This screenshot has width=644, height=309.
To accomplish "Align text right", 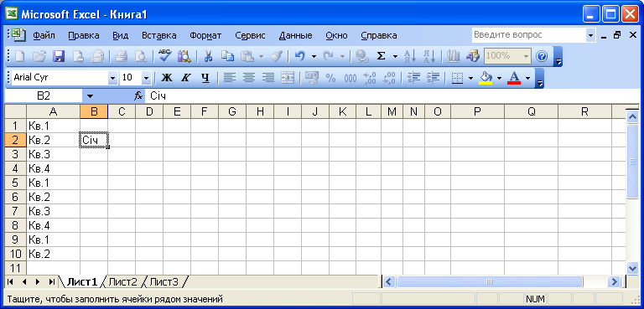I will point(268,78).
